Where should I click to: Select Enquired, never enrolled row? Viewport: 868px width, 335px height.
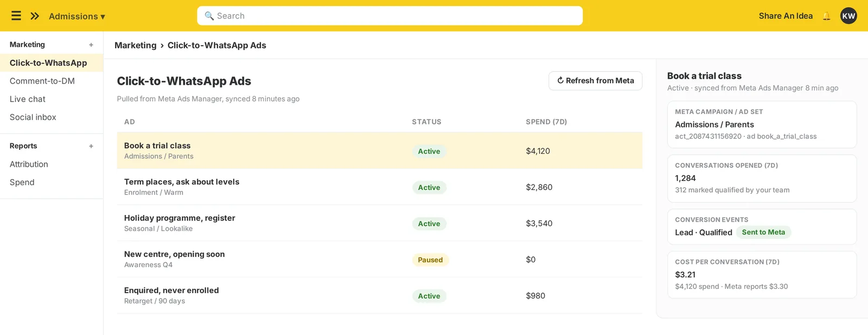(x=379, y=295)
